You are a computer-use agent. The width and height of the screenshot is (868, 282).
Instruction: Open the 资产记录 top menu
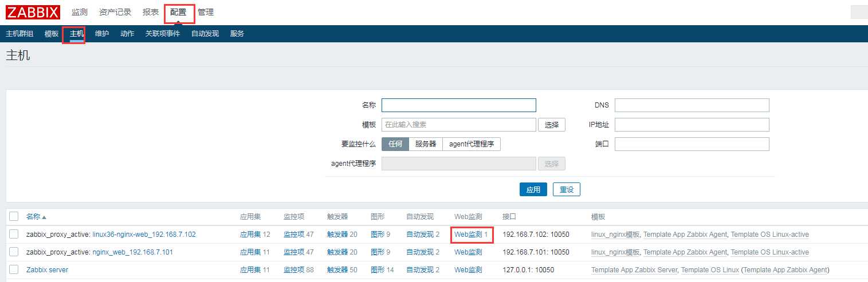pos(115,12)
